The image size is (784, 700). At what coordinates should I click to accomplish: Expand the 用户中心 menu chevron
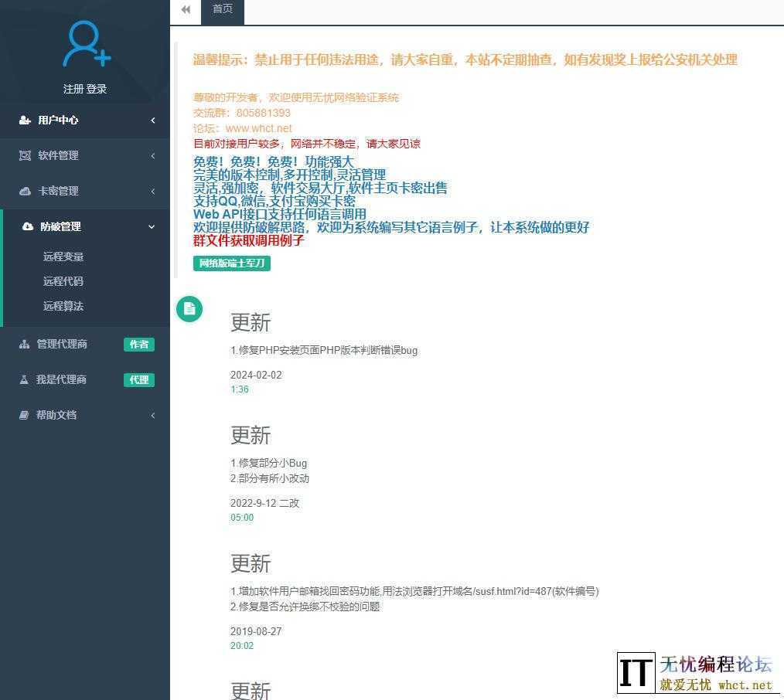coord(152,121)
